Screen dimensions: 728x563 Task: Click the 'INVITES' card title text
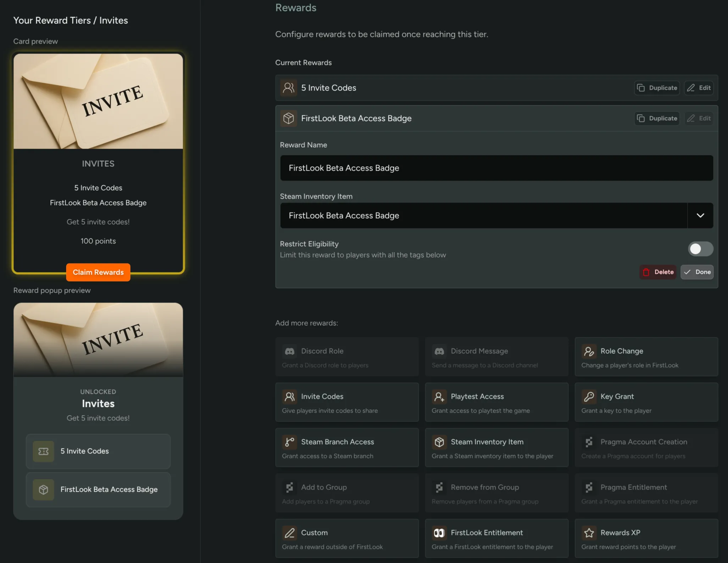[98, 164]
